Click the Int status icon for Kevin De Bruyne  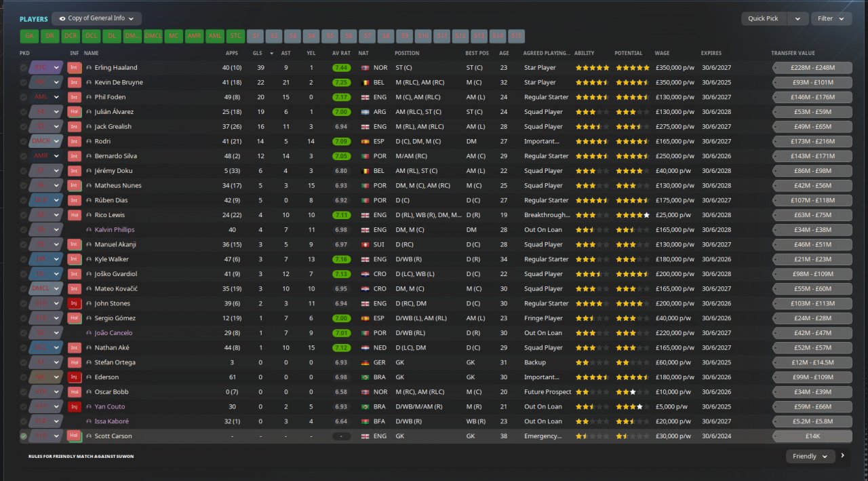pos(75,83)
